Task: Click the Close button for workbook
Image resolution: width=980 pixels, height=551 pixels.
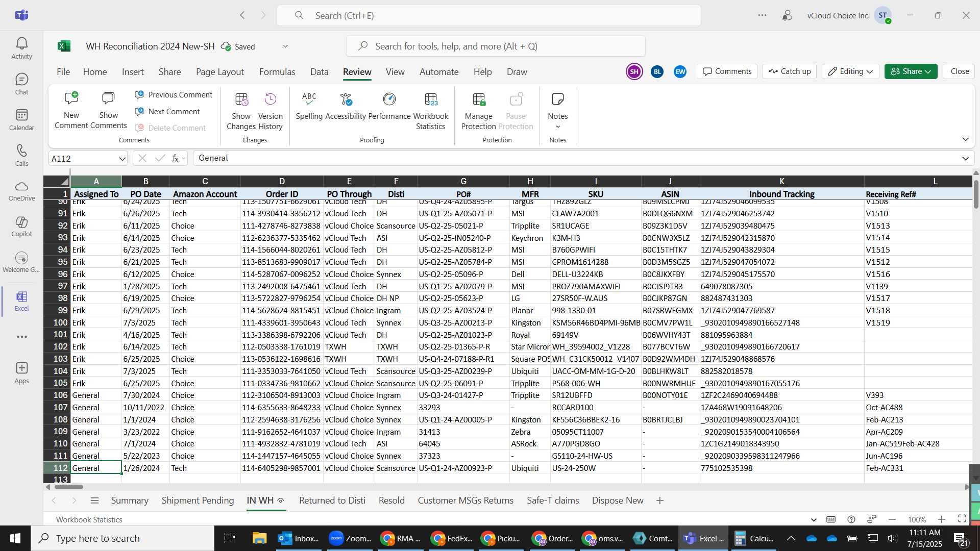Action: click(960, 71)
